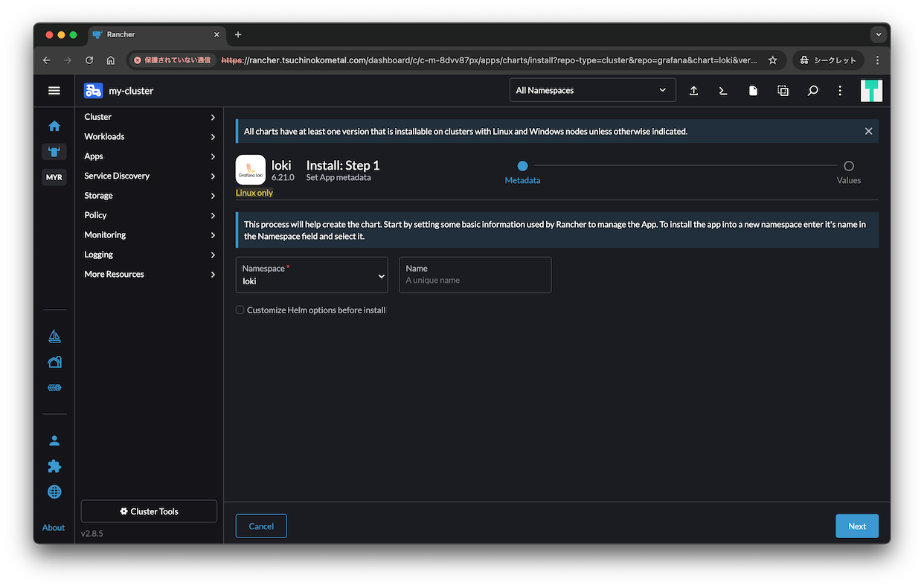Reload the browser page
This screenshot has height=588, width=924.
[x=89, y=60]
